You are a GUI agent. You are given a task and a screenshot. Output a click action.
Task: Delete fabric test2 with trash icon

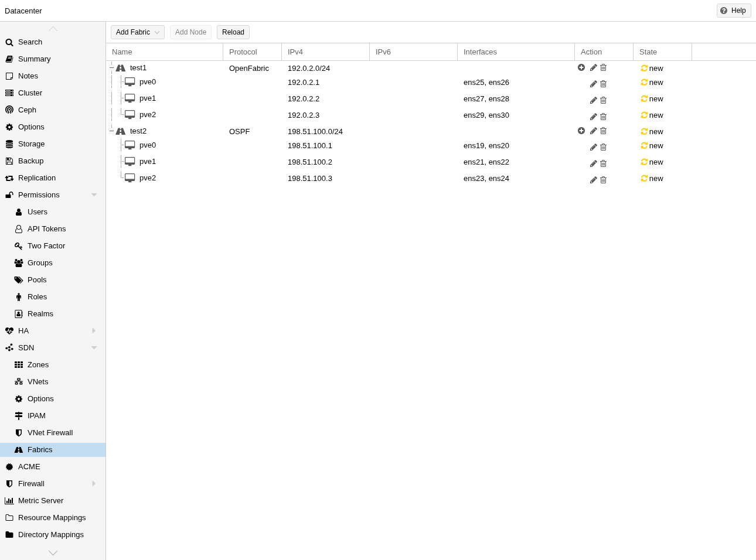pos(604,131)
